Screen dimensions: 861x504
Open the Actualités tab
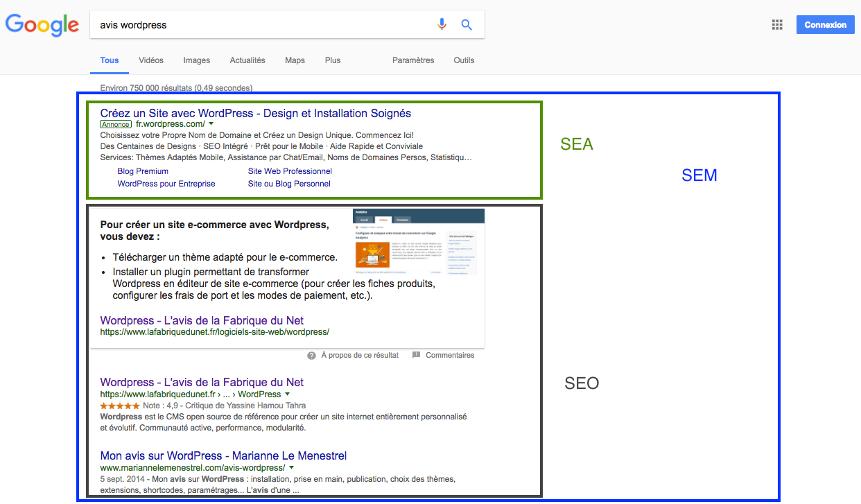click(x=247, y=60)
